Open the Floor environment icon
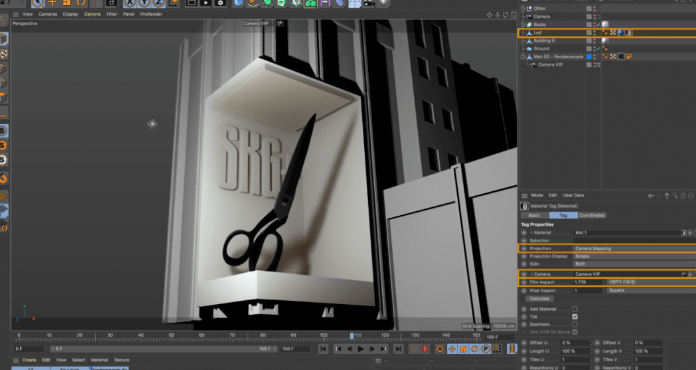696x370 pixels. [x=354, y=3]
